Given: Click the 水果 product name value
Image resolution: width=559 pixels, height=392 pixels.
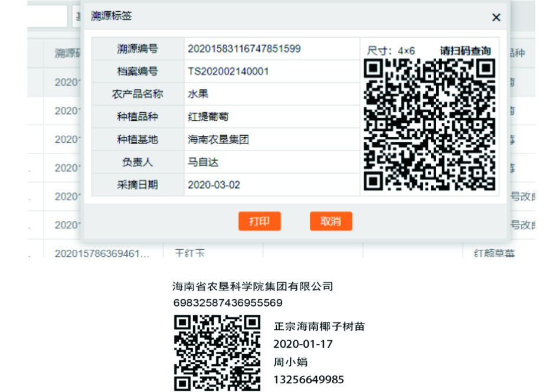Looking at the screenshot, I should click(198, 94).
